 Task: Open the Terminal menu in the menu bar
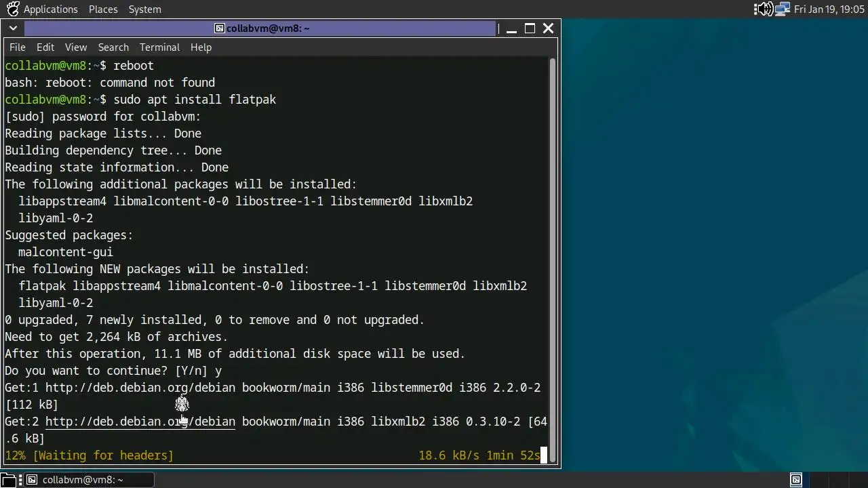click(x=159, y=47)
